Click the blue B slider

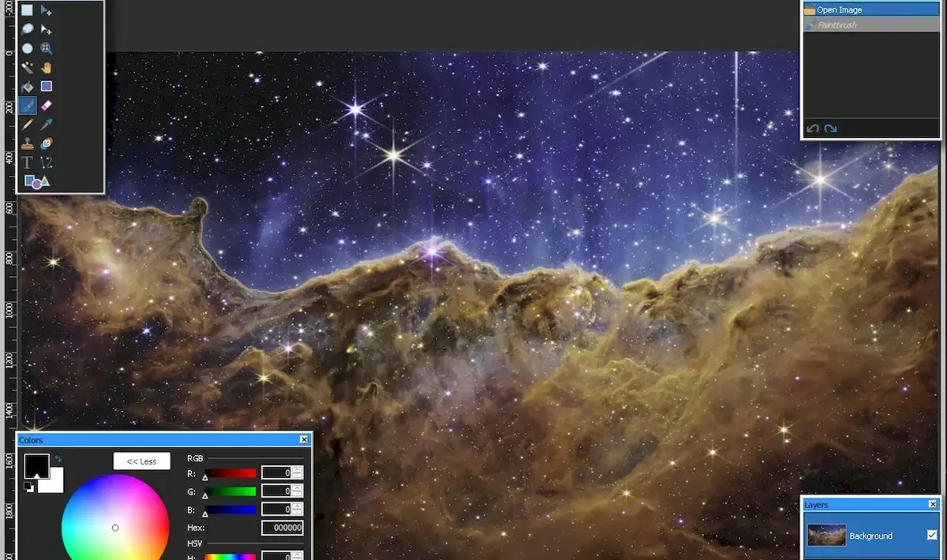[230, 510]
